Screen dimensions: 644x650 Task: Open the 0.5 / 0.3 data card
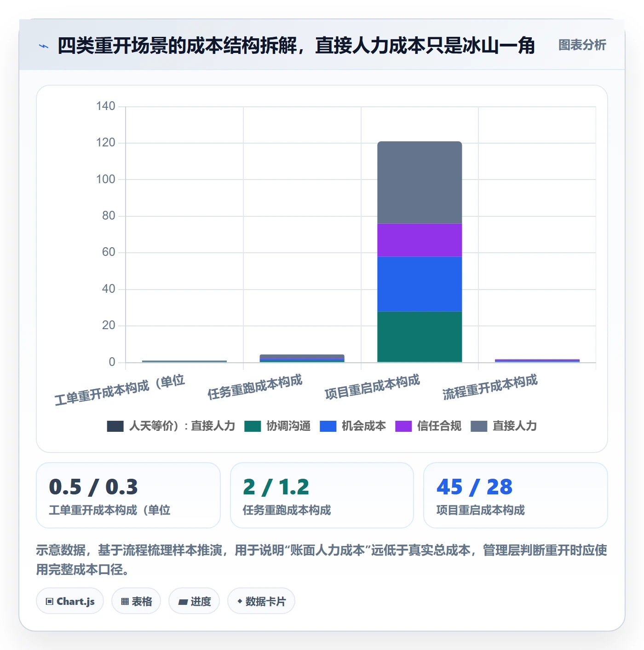pyautogui.click(x=128, y=495)
